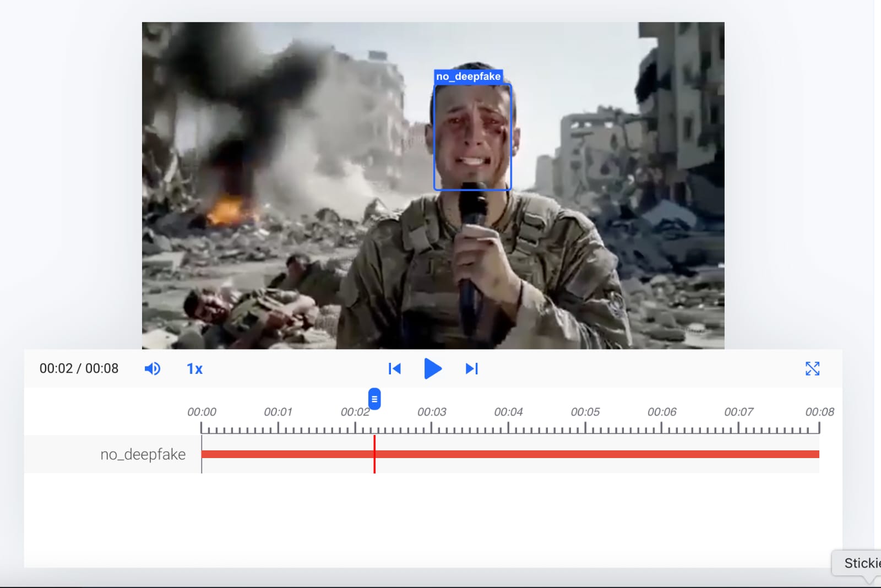Enter fullscreen with the expand icon
Image resolution: width=881 pixels, height=588 pixels.
(812, 368)
